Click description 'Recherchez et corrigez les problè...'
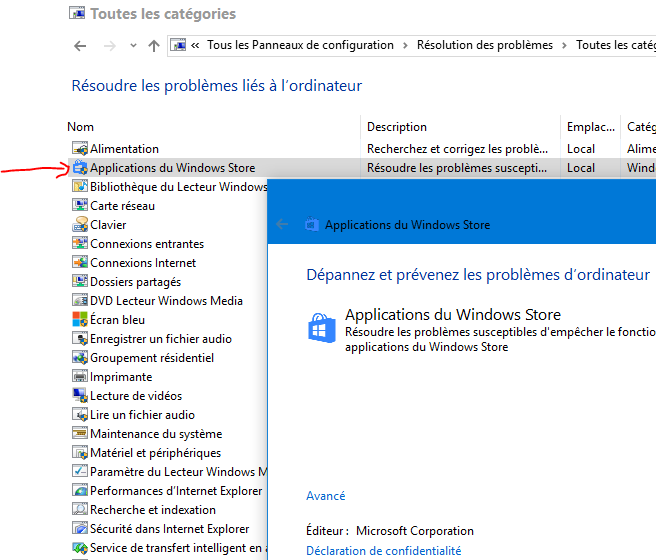Viewport: 656px width, 560px height. tap(457, 148)
